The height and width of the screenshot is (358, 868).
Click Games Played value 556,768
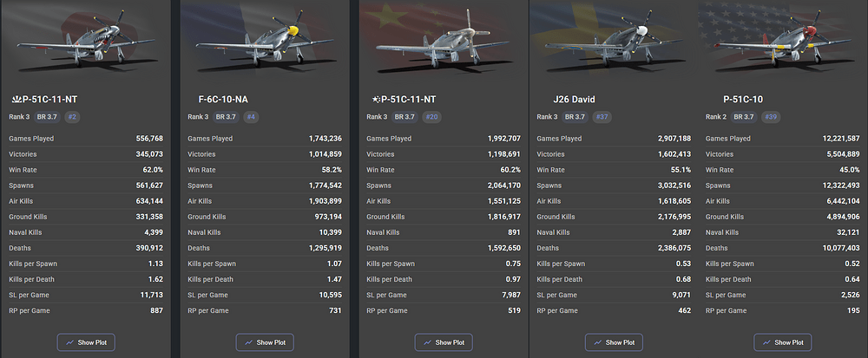point(149,139)
